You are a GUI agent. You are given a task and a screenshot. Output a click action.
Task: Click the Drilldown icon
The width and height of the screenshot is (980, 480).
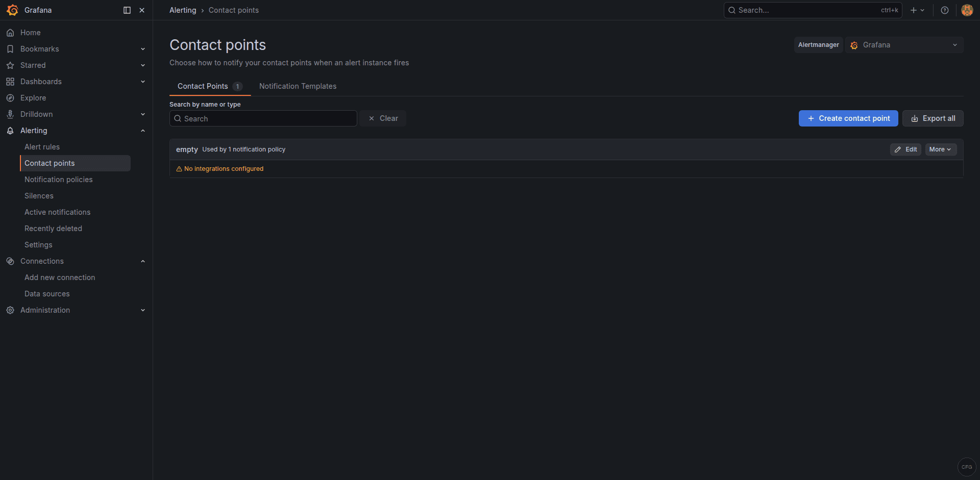tap(10, 114)
